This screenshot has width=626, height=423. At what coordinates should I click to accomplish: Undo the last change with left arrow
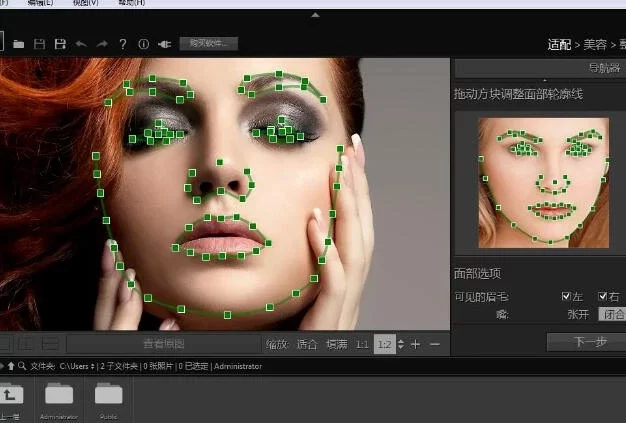[81, 44]
